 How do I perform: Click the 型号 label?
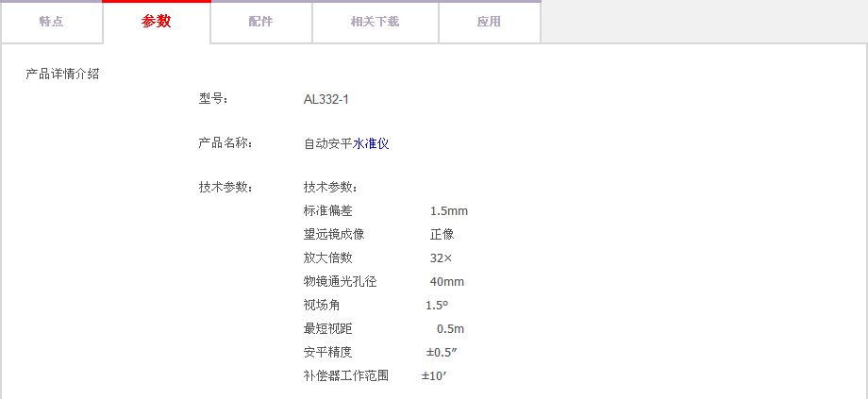[x=213, y=99]
